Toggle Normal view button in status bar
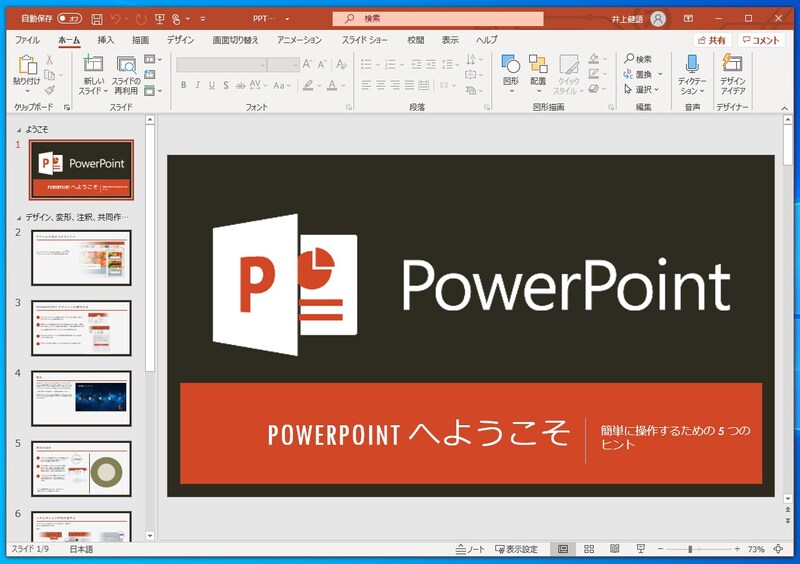This screenshot has width=800, height=564. point(563,549)
